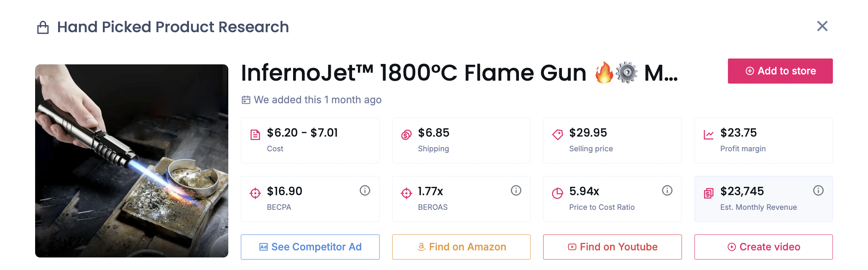
Task: Click the Profit margin chart icon
Action: [x=708, y=134]
